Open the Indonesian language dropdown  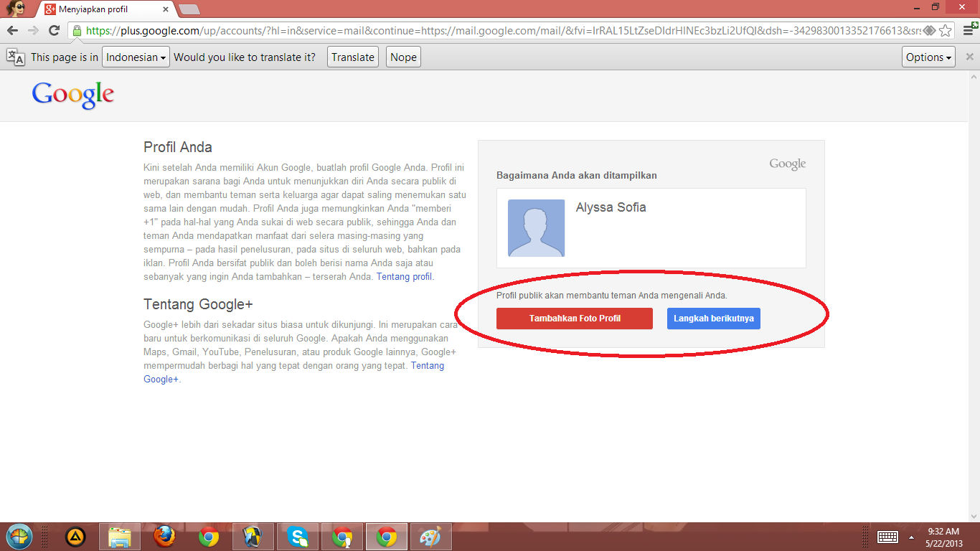tap(136, 57)
